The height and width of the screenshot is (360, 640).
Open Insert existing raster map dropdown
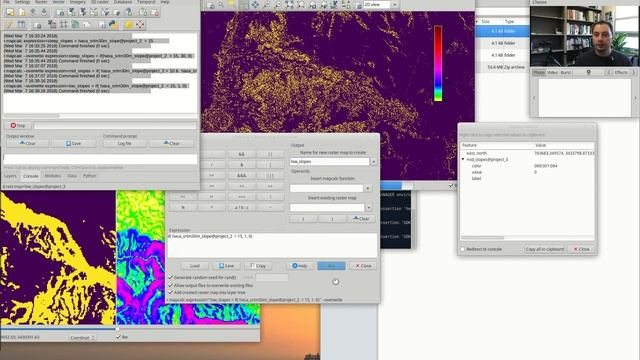point(369,208)
